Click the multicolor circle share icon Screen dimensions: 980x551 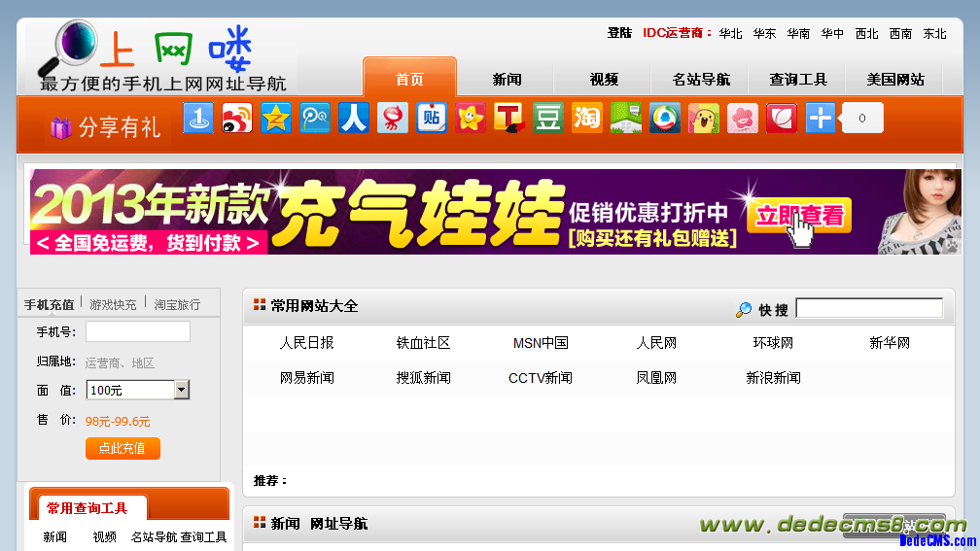tap(664, 119)
